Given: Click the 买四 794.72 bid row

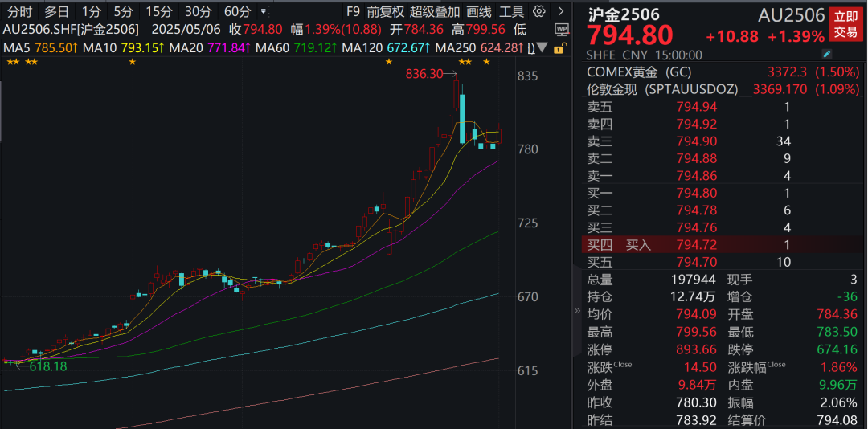Looking at the screenshot, I should (723, 245).
